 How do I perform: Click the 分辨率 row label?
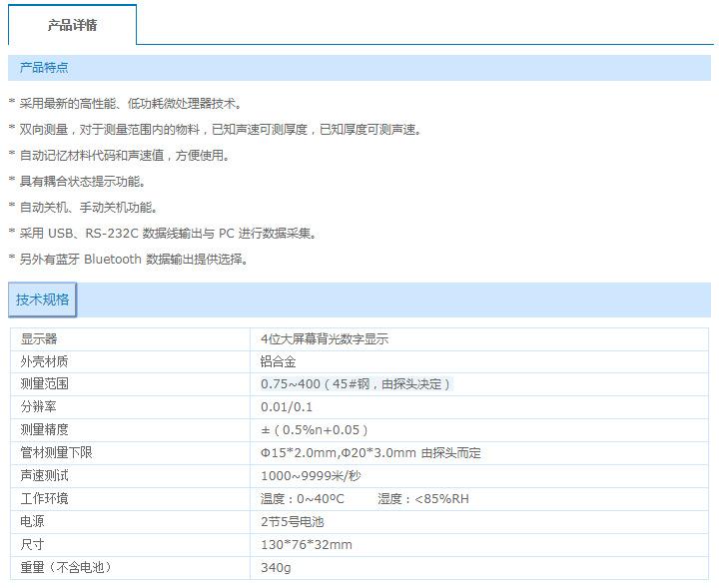pyautogui.click(x=39, y=407)
